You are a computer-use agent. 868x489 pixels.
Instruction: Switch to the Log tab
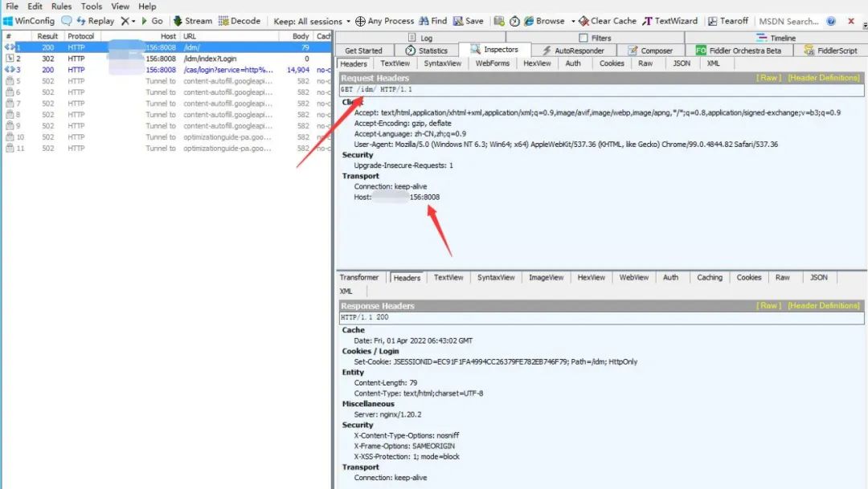pyautogui.click(x=420, y=38)
